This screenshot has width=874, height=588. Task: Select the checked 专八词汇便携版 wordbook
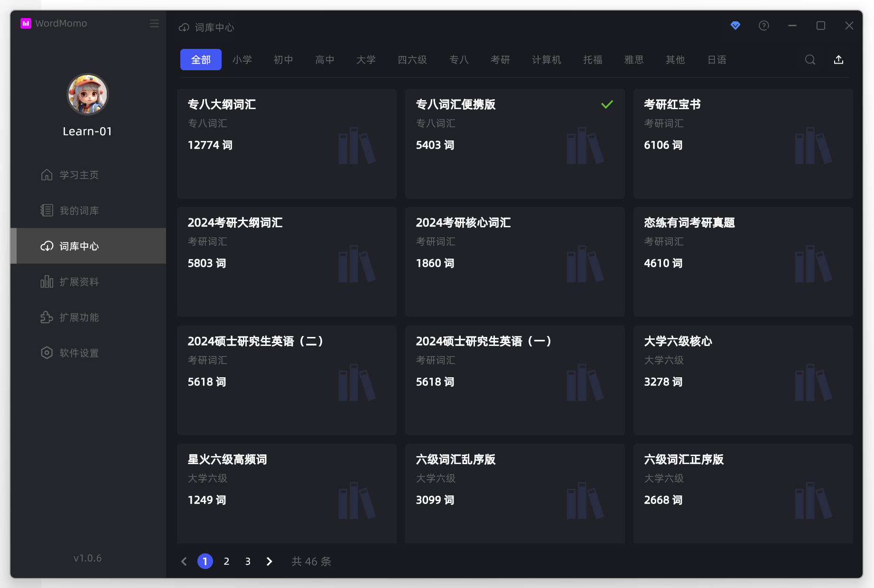pyautogui.click(x=514, y=143)
